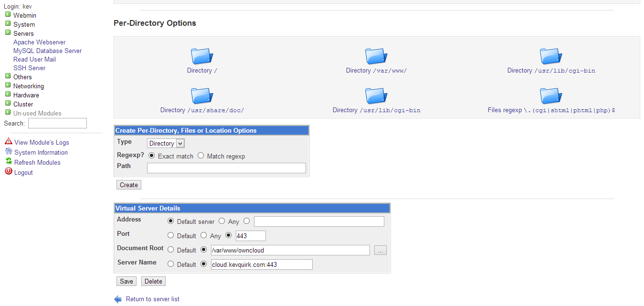Image resolution: width=644 pixels, height=306 pixels.
Task: Open the Directory /usr/share/doc/ folder icon
Action: click(x=202, y=95)
